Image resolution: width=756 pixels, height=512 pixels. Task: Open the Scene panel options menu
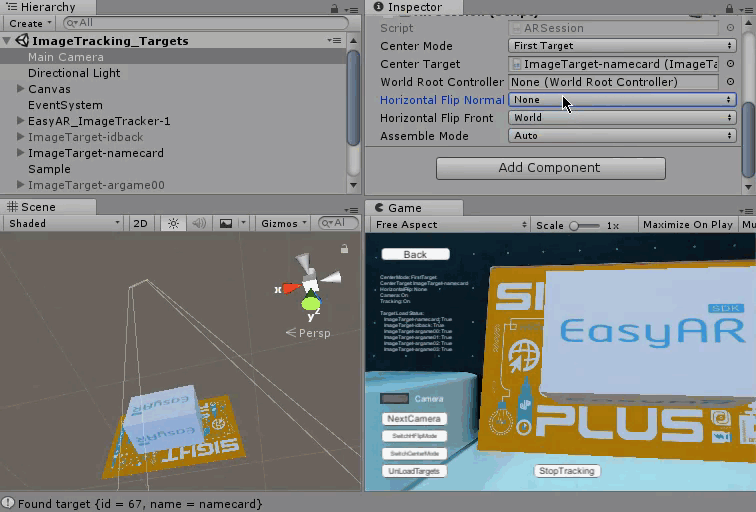[x=351, y=210]
